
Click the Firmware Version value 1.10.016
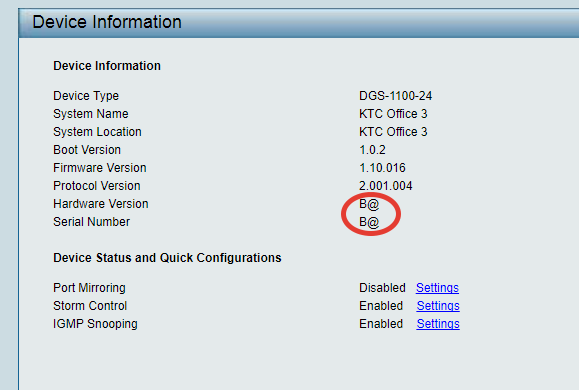pyautogui.click(x=383, y=168)
